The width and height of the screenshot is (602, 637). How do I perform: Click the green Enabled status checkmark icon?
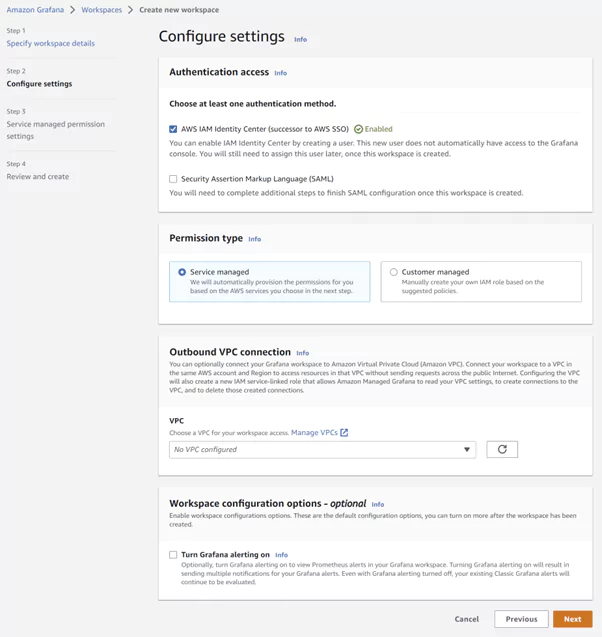[x=358, y=129]
